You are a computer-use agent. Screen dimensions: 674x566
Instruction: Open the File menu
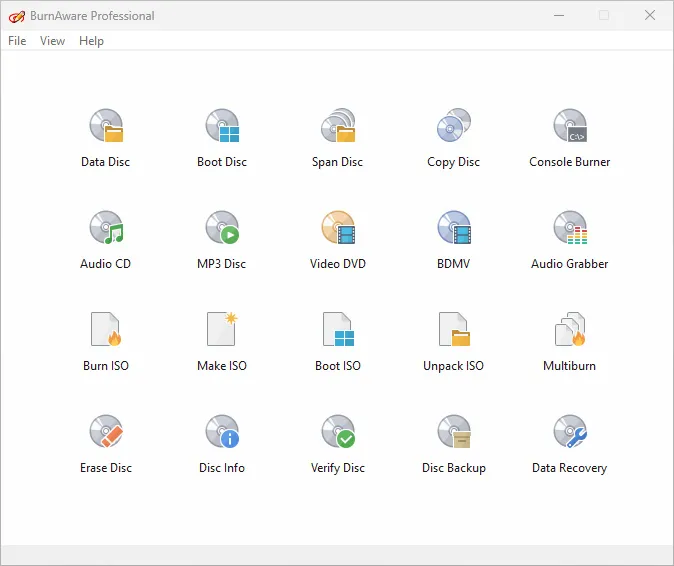(x=17, y=41)
